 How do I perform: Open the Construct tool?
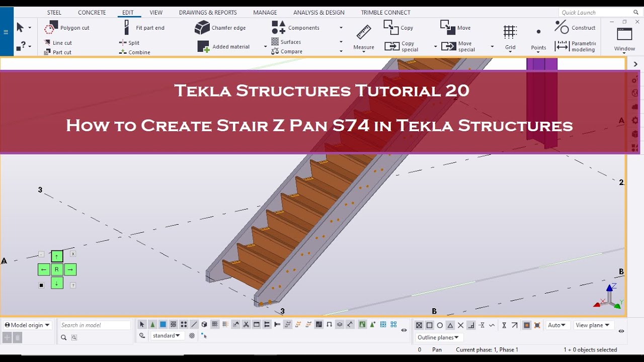click(575, 27)
